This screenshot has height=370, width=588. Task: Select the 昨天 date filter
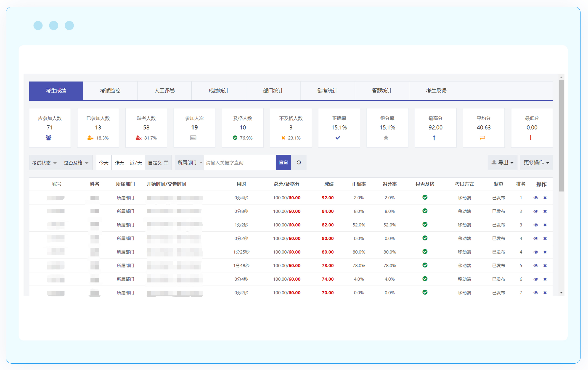pyautogui.click(x=119, y=163)
